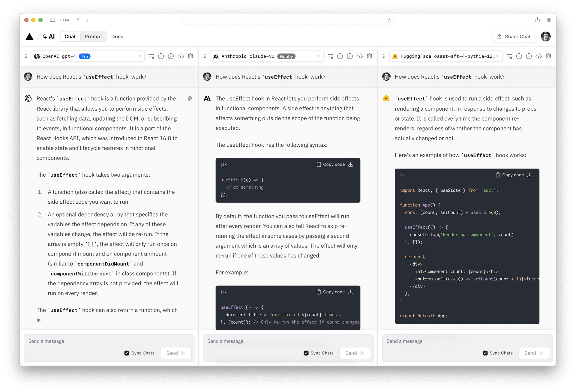Add a new model pane next to Claude

pos(350,56)
